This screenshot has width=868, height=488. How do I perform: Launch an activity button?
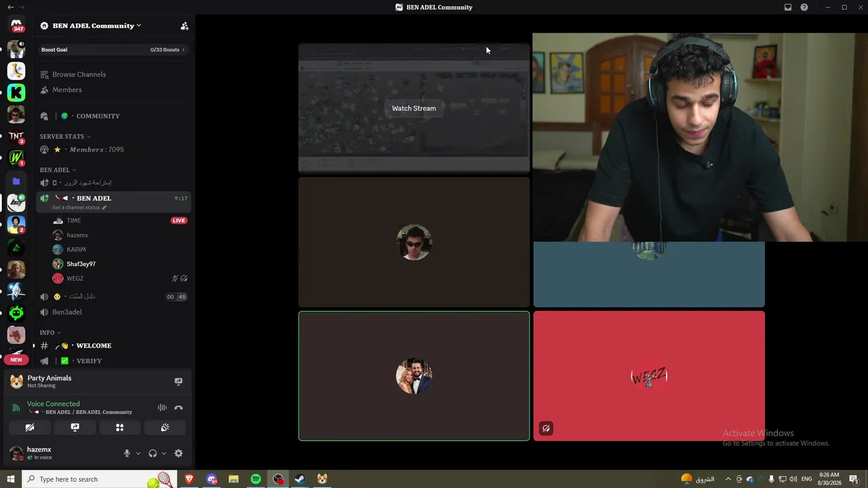pyautogui.click(x=119, y=428)
